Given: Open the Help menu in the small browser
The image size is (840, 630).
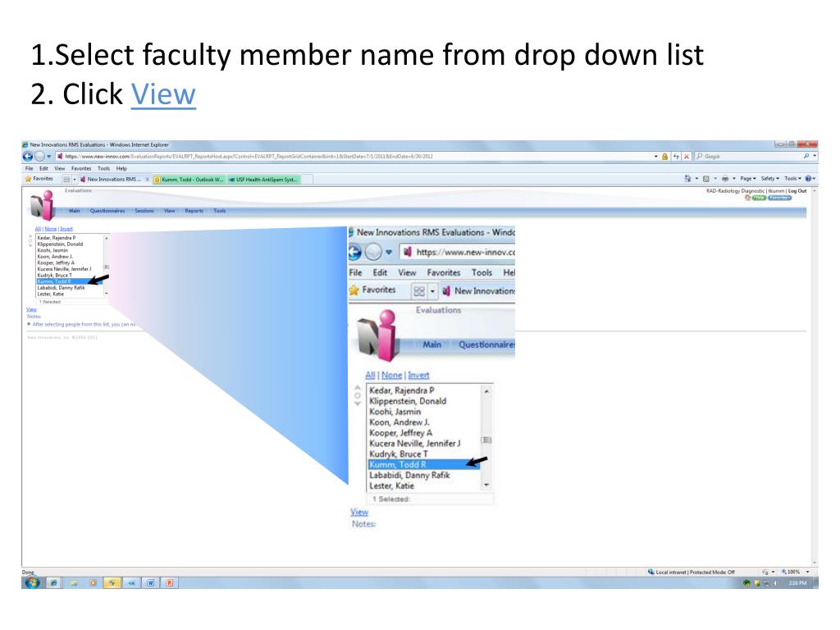Looking at the screenshot, I should [121, 168].
